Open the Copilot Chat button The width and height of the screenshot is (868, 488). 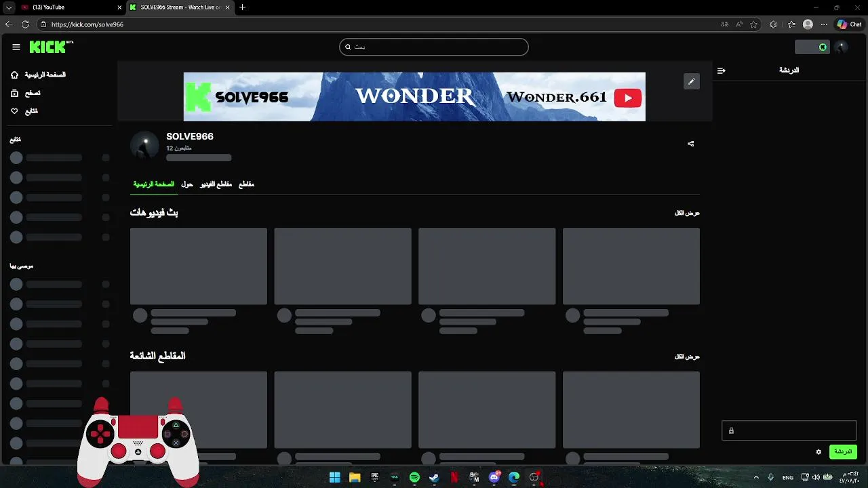pyautogui.click(x=849, y=24)
